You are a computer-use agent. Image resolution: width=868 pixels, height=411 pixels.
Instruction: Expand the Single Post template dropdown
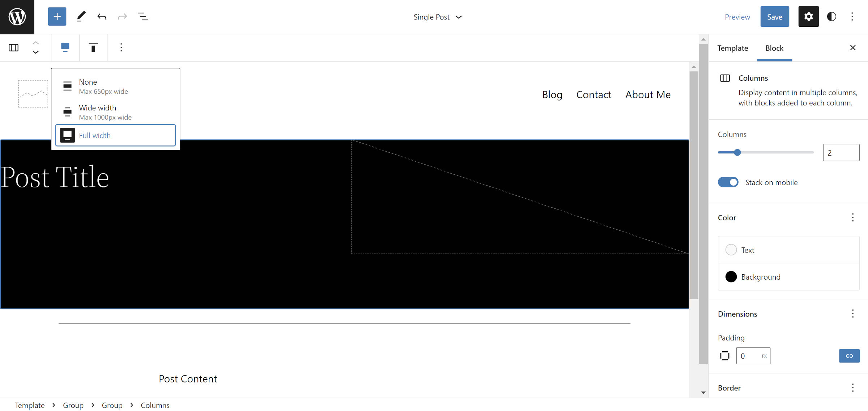[x=438, y=17]
